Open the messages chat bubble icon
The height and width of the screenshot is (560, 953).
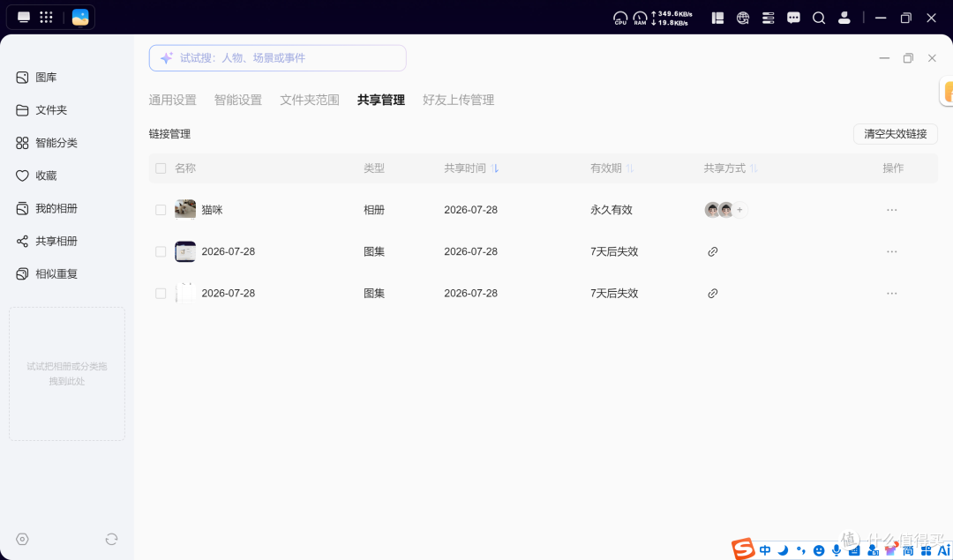(793, 18)
